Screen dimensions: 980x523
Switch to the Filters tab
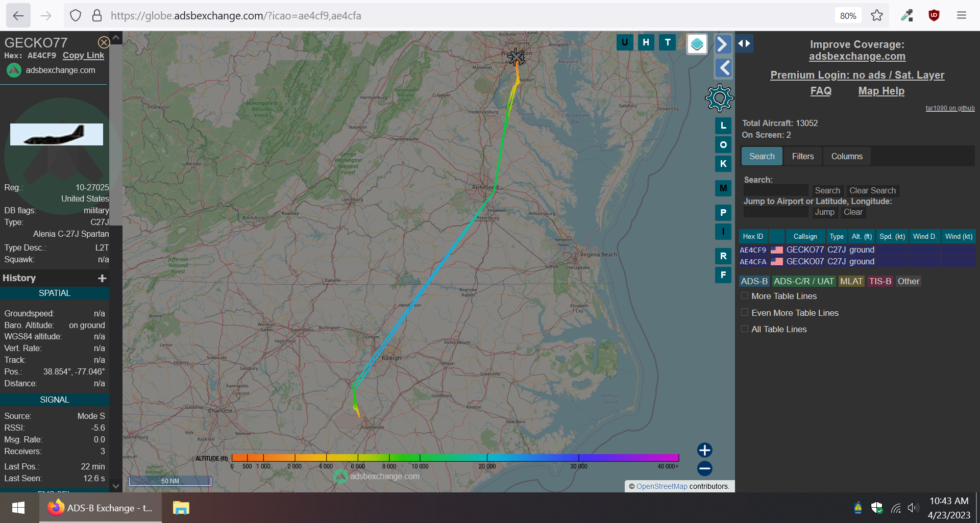[x=803, y=156]
